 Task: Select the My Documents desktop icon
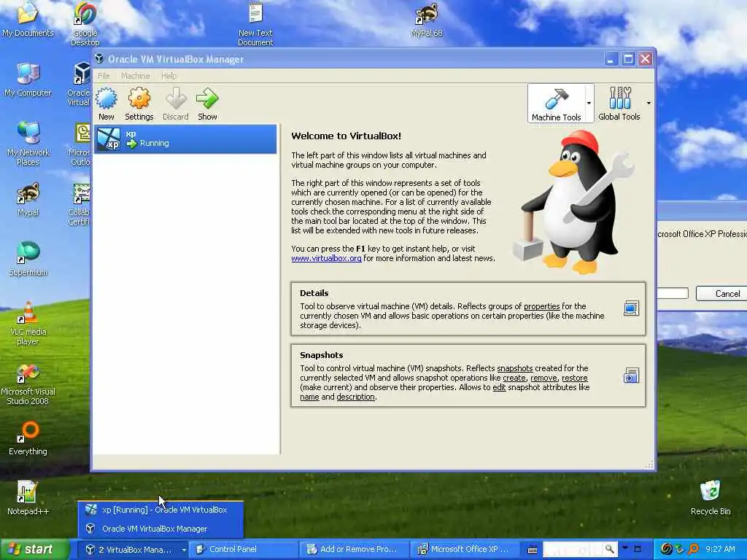(28, 19)
